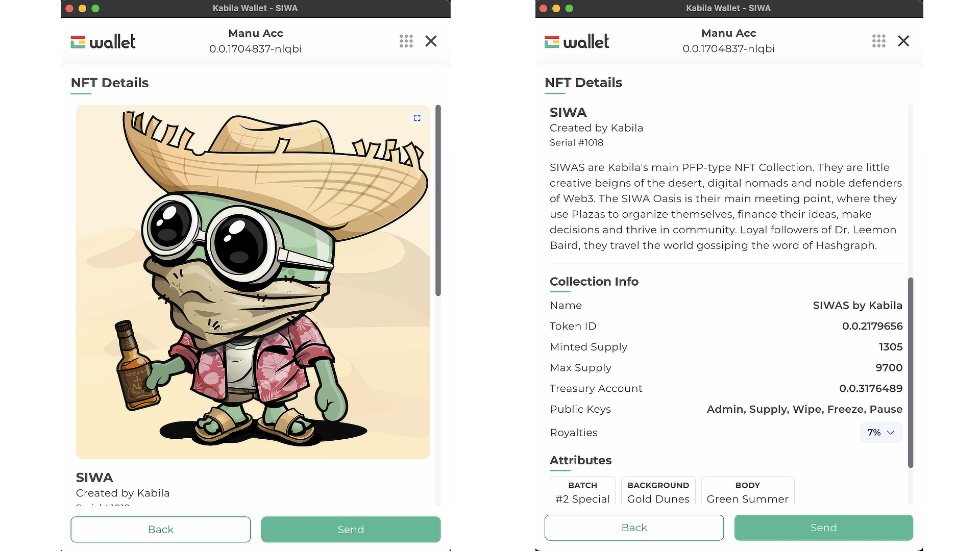Close the right wallet panel with X icon
Screen dimensions: 980x551
pyautogui.click(x=903, y=41)
